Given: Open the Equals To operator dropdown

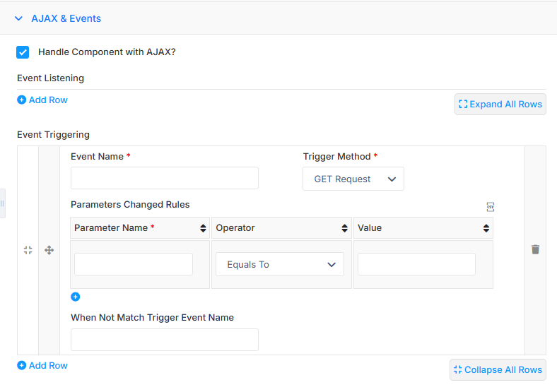Looking at the screenshot, I should coord(280,265).
